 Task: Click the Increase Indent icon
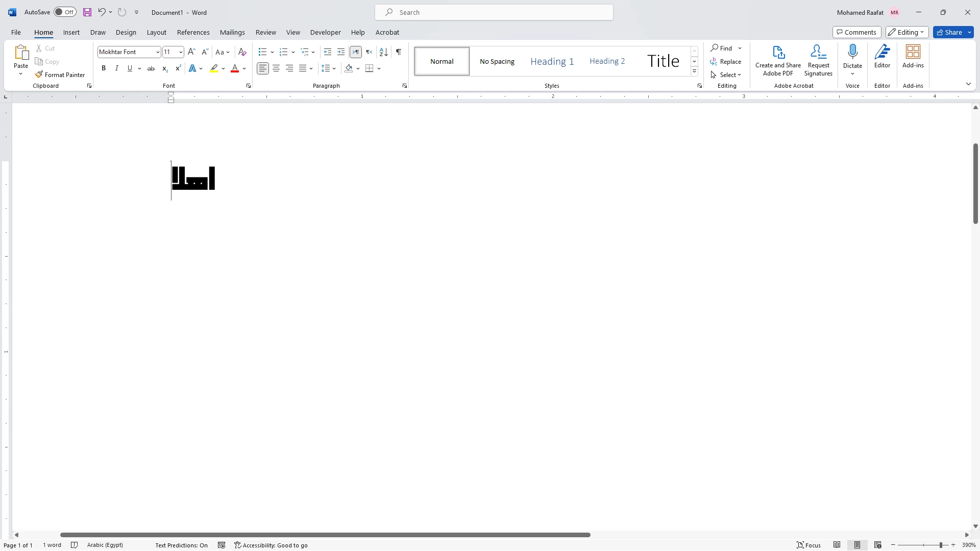[341, 52]
